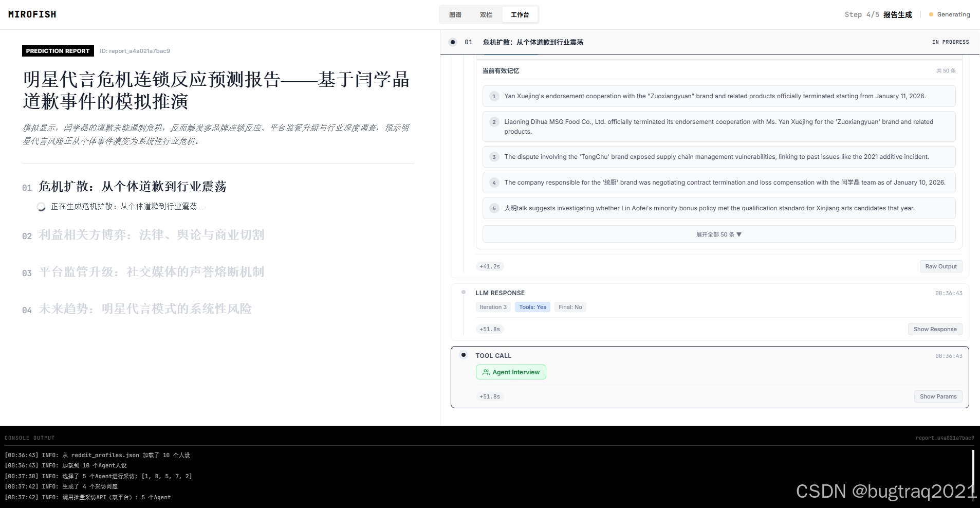Click the TOOL CALL heading
Viewport: 980px width, 508px height.
point(493,356)
